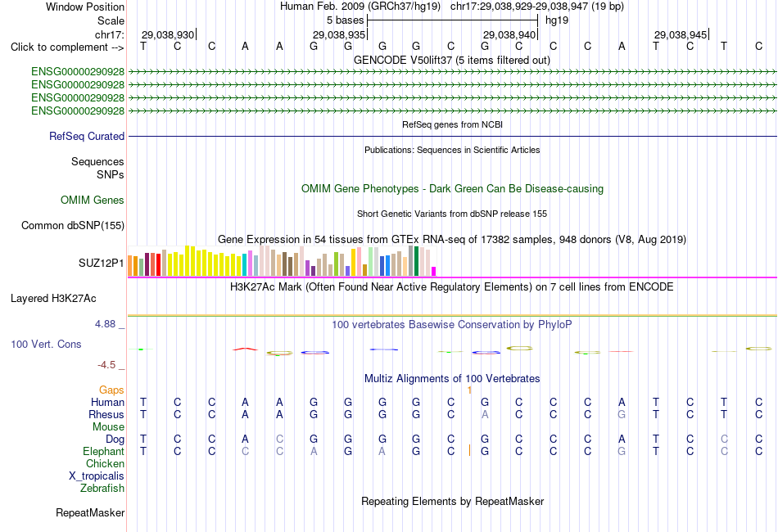
Task: Click the topmost ENSG00000290928 transcript label
Action: coord(78,72)
